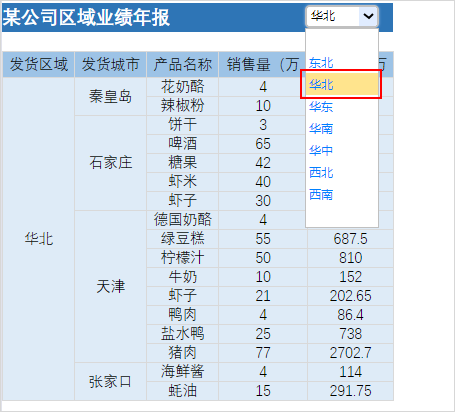Viewport: 455px width, 412px height.
Task: Open the 华北 region combo box
Action: click(342, 16)
